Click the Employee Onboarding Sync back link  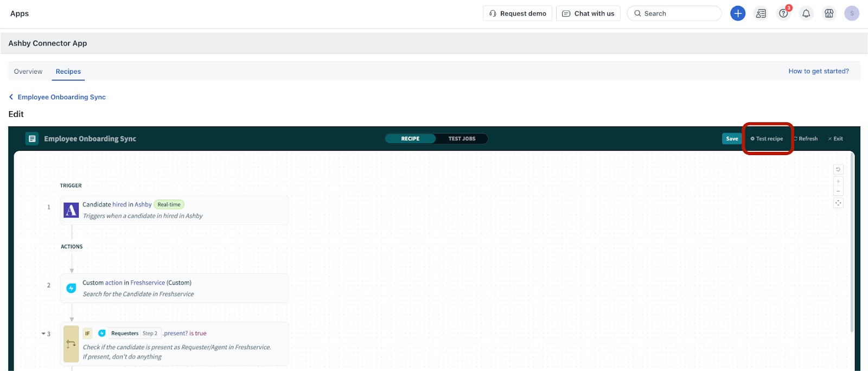[62, 97]
